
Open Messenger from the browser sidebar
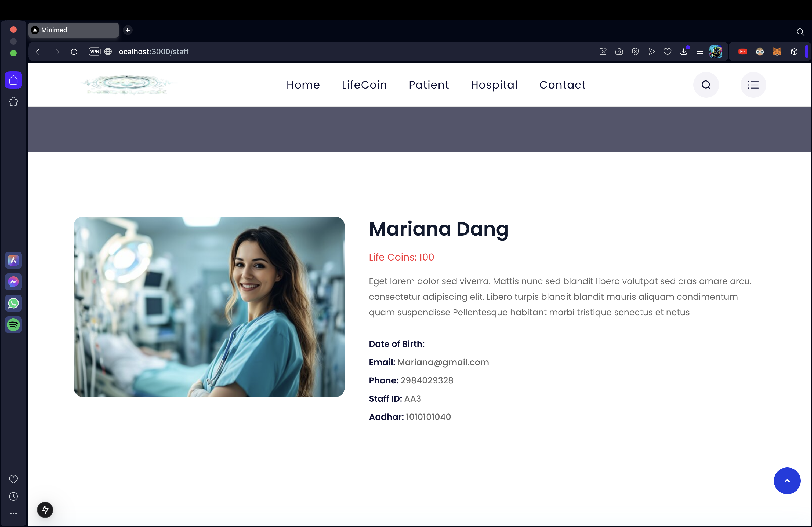pos(13,281)
